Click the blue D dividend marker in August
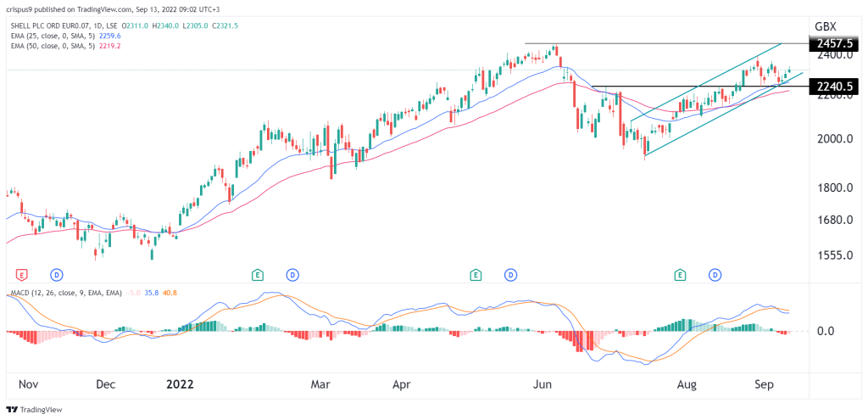 pyautogui.click(x=715, y=274)
